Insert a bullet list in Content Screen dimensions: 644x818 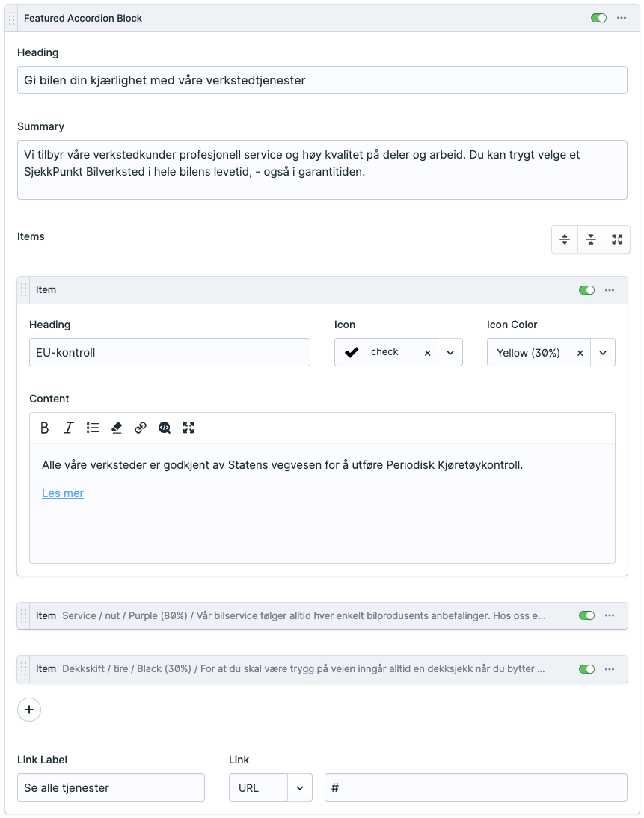(93, 428)
